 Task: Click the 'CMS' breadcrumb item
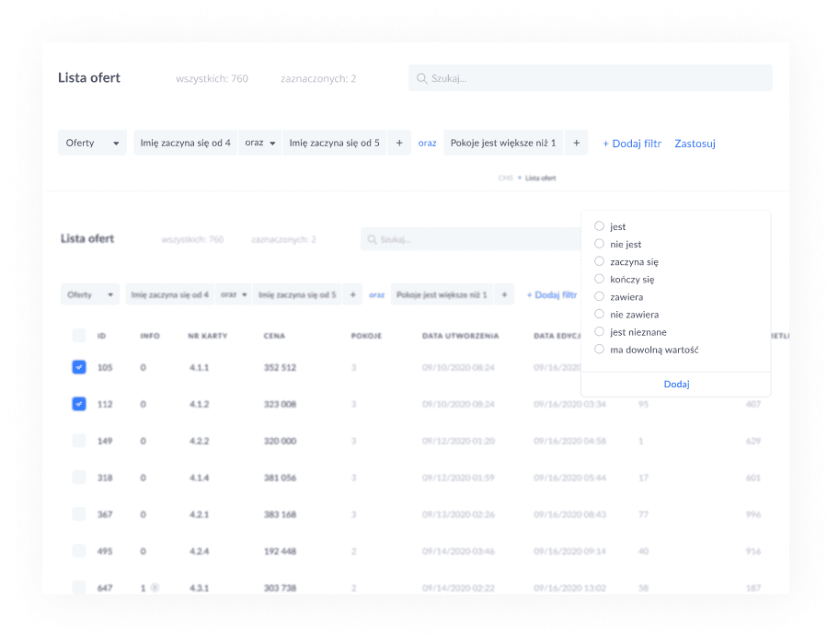pos(504,178)
